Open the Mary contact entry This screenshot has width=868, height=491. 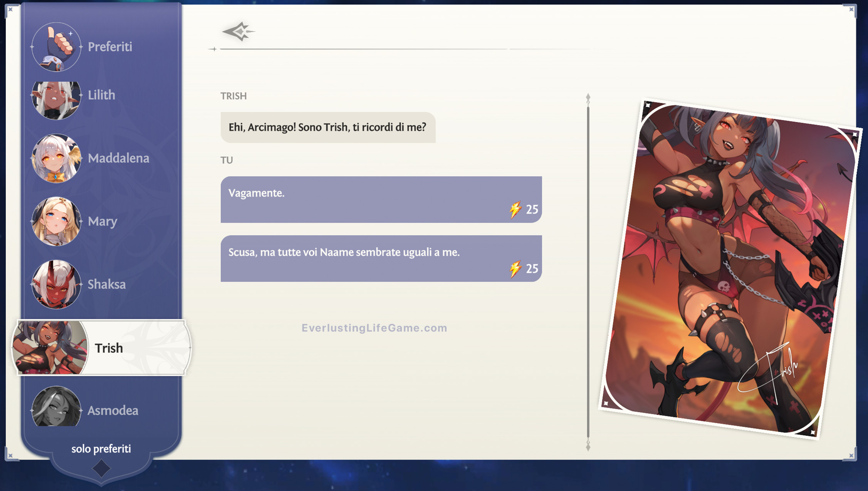coord(102,221)
